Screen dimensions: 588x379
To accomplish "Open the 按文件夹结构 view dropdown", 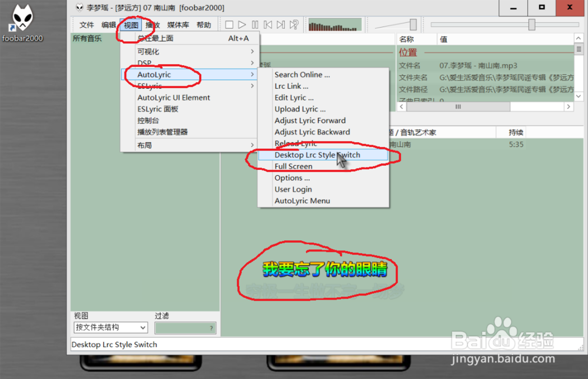I will coord(111,327).
